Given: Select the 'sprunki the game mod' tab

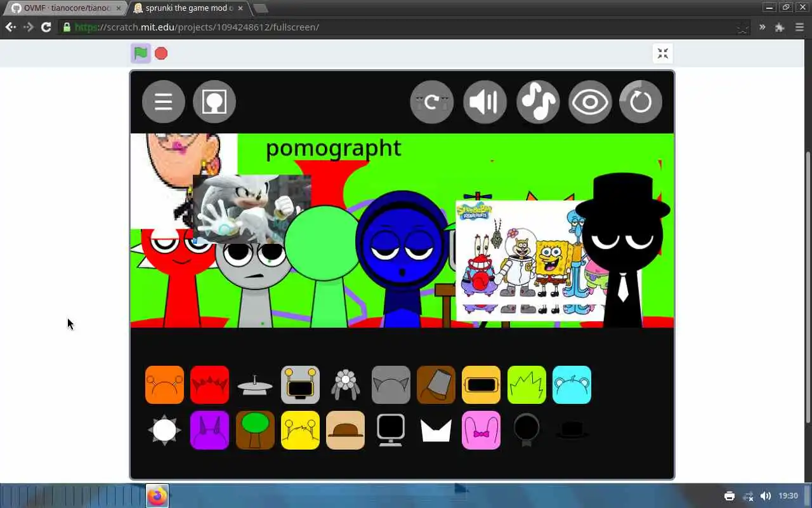Looking at the screenshot, I should click(x=188, y=8).
